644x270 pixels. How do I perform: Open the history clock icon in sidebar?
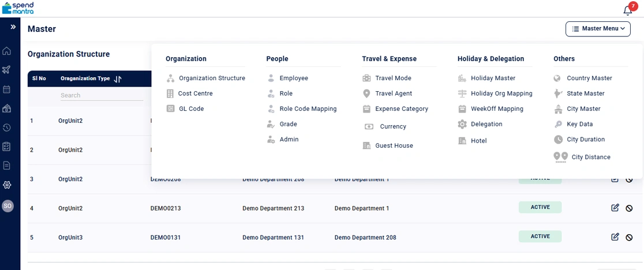(6, 127)
